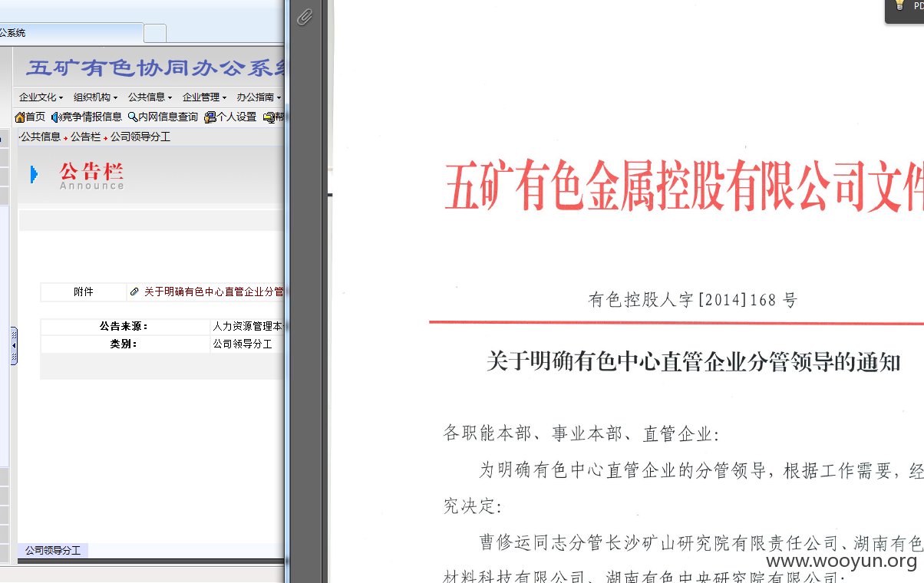This screenshot has width=924, height=583.
Task: Open the attachments paperclip panel in PDF viewer
Action: pyautogui.click(x=305, y=17)
